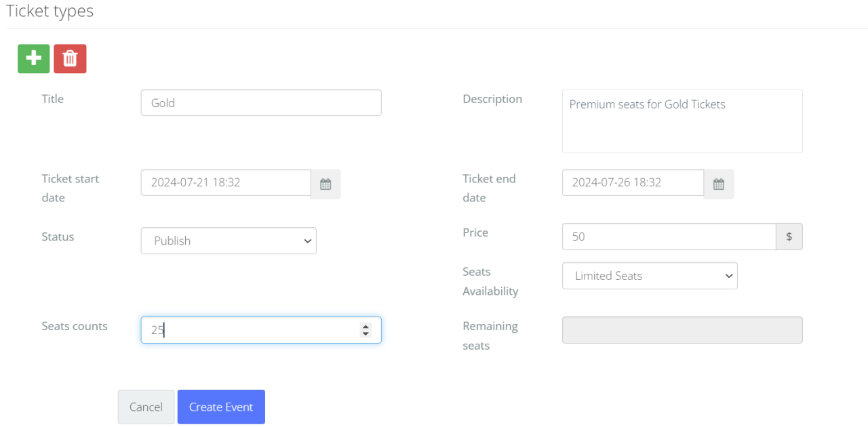Click the disabled Remaining seats field
Image resolution: width=868 pixels, height=427 pixels.
pos(682,330)
